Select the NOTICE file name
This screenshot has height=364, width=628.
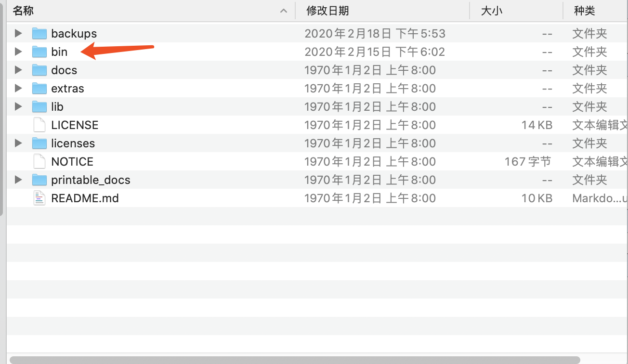72,161
